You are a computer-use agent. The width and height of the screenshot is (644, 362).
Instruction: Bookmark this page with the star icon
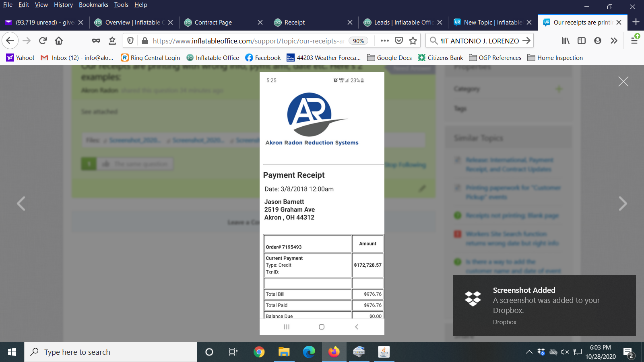click(x=413, y=41)
